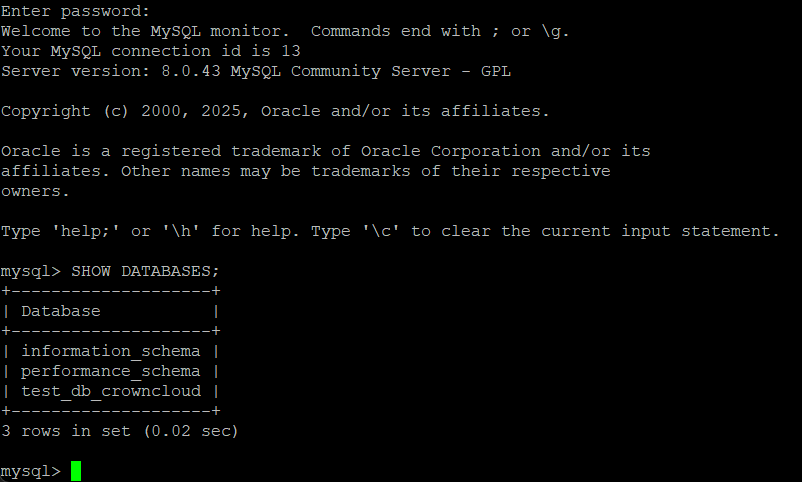
Task: Click the SHOW DATABASES; command text
Action: pyautogui.click(x=145, y=271)
